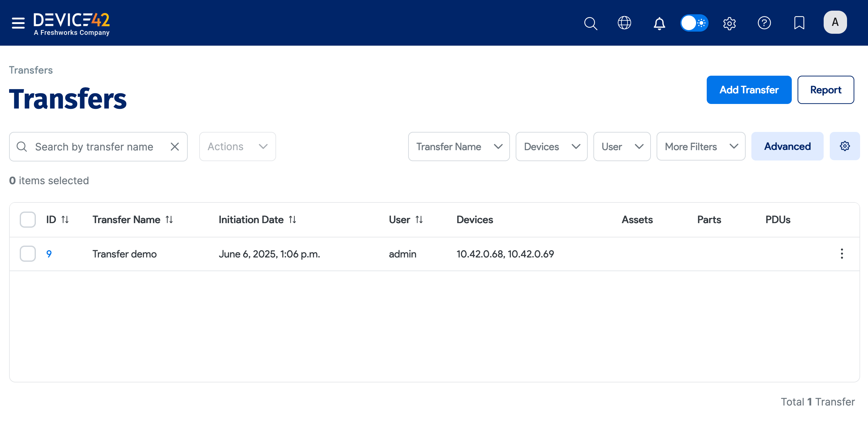This screenshot has height=428, width=868.
Task: Click the help question mark icon
Action: [764, 23]
